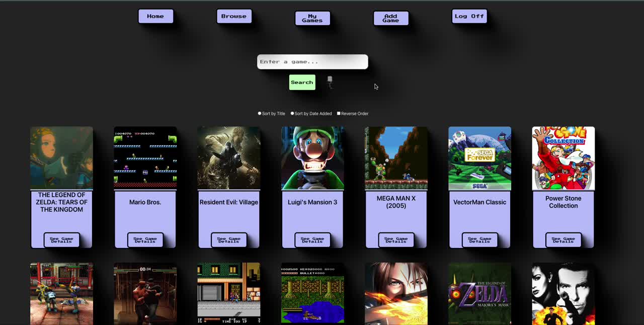Open the Browse page
Screen dimensions: 644x325
pos(233,16)
